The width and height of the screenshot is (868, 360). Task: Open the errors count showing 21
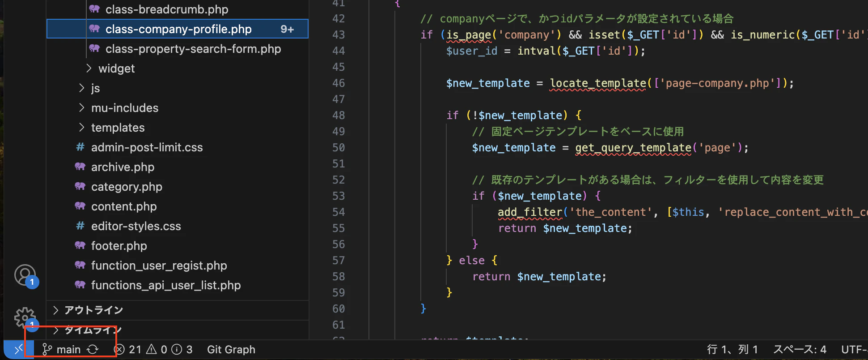click(128, 349)
